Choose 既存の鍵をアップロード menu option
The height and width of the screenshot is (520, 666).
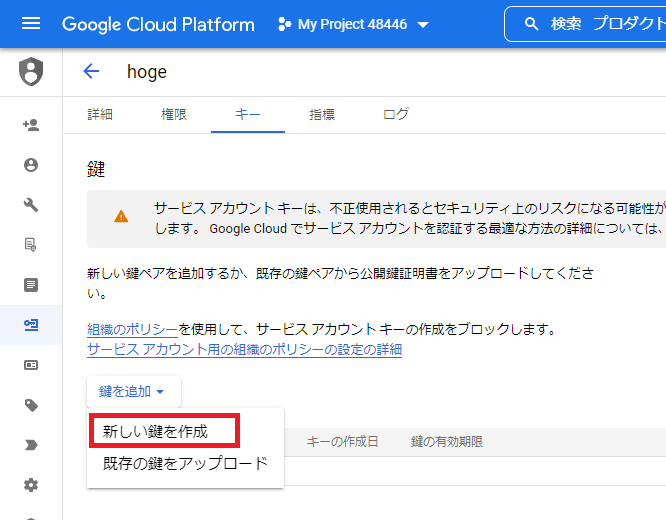click(185, 463)
